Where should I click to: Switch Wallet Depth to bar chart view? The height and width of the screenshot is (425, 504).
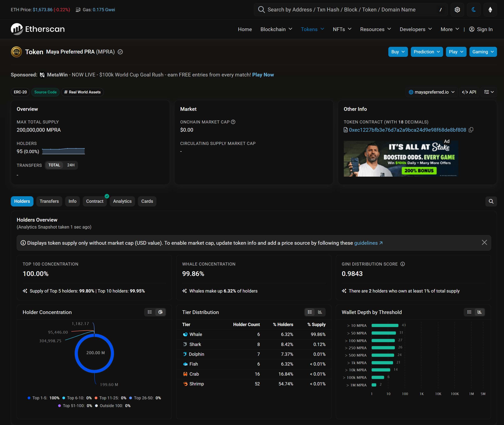pos(479,312)
